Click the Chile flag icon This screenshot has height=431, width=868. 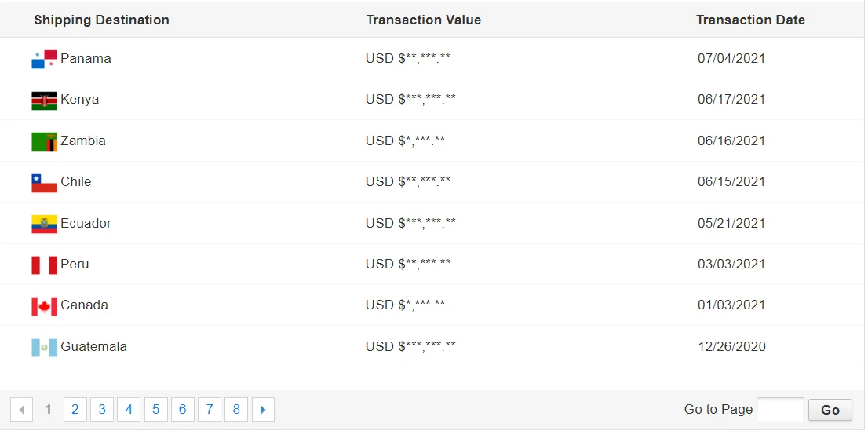[44, 182]
